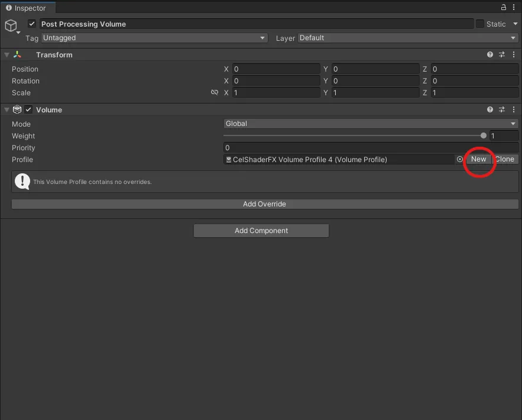Edit the Scale X field
Viewport: 522px width, 420px height.
276,93
